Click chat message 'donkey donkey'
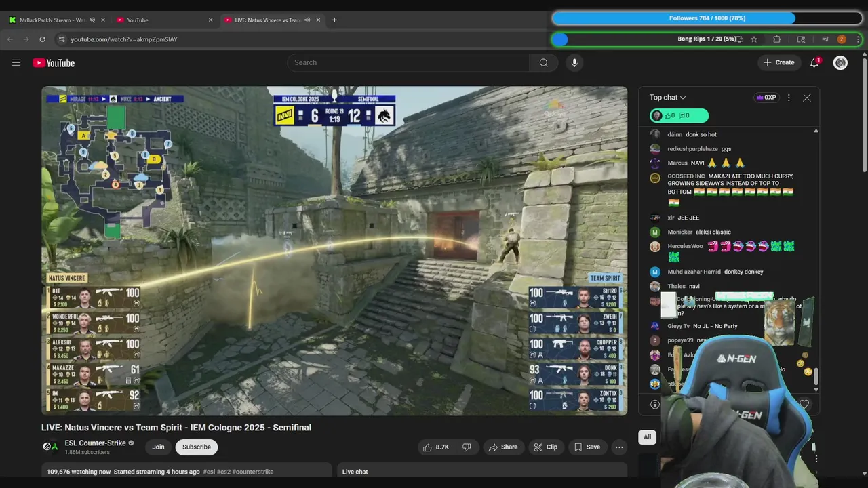The image size is (868, 488). (x=744, y=272)
